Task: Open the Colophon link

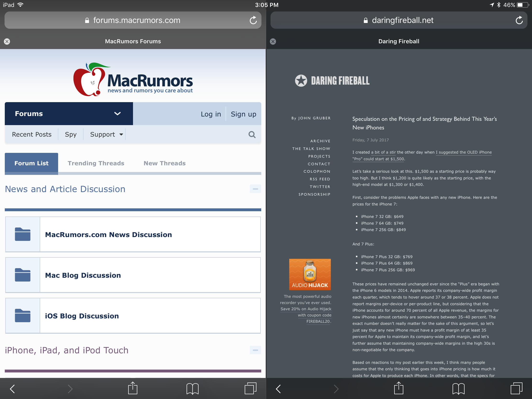Action: pos(317,172)
